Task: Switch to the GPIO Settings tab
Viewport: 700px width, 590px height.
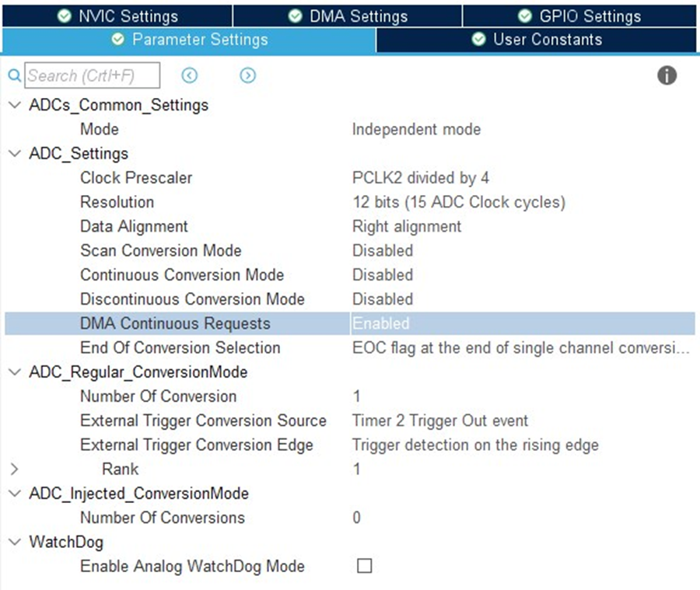Action: tap(579, 16)
